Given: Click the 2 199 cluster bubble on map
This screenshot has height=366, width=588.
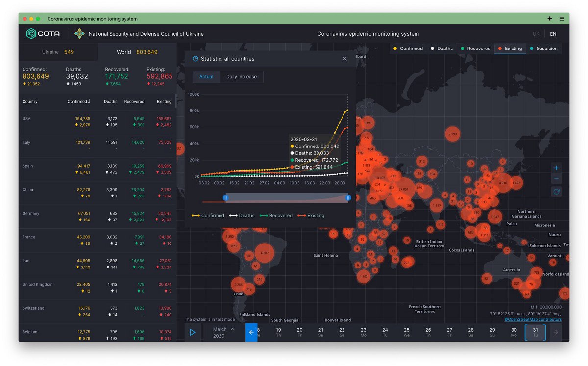Looking at the screenshot, I should [452, 134].
